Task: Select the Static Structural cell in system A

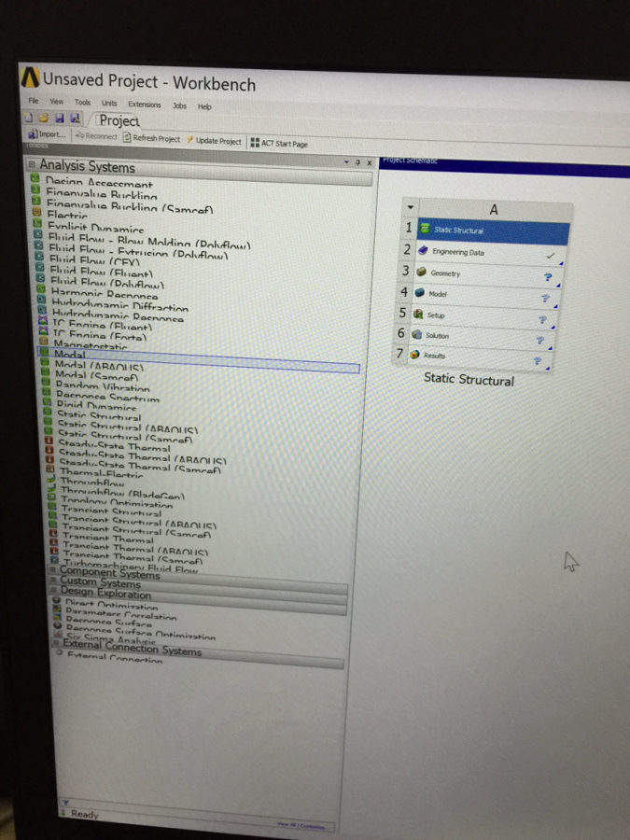Action: coord(493,231)
